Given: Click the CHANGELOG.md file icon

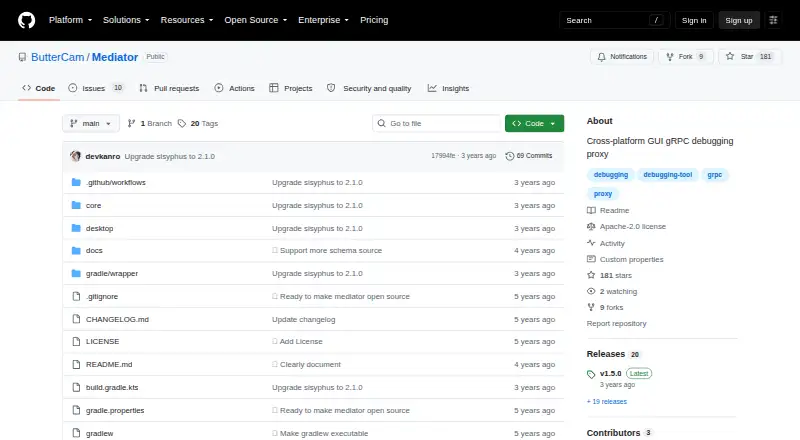Looking at the screenshot, I should [x=76, y=320].
